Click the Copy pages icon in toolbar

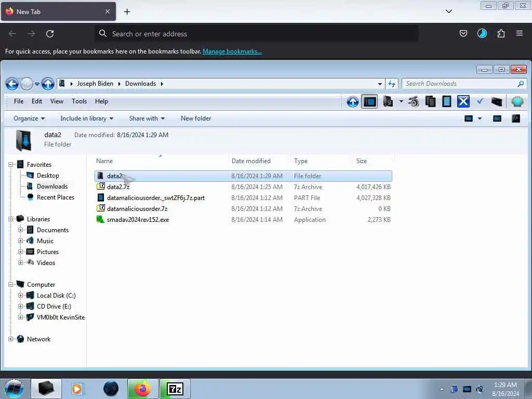tap(430, 101)
